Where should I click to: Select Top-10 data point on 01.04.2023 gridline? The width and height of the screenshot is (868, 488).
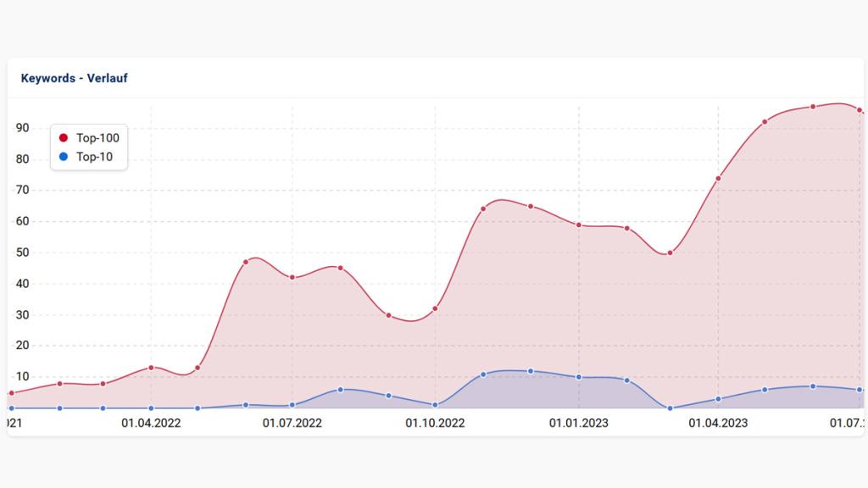pyautogui.click(x=718, y=399)
